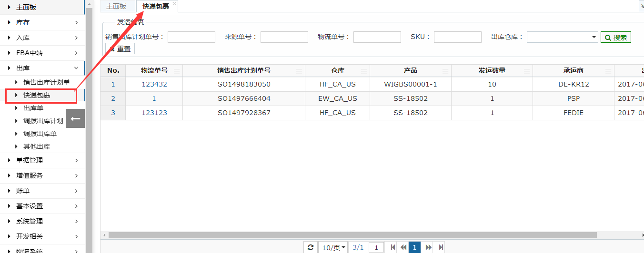644x253 pixels.
Task: Click the refresh icon in pagination bar
Action: (x=311, y=247)
